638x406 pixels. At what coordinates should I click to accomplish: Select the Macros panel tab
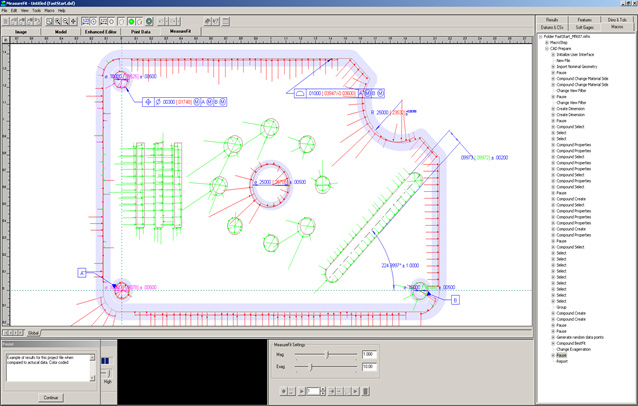(617, 27)
